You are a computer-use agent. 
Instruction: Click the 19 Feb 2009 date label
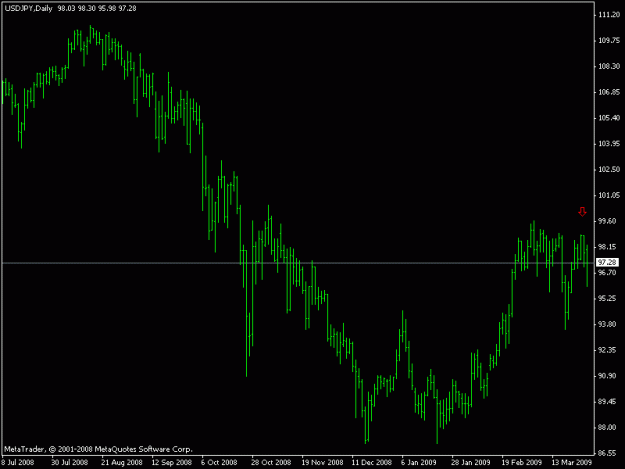pos(521,462)
